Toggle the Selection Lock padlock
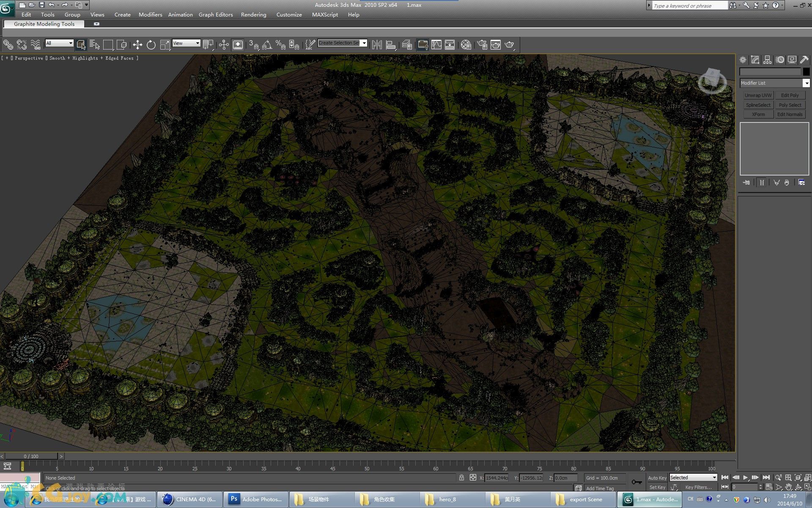The image size is (812, 508). (x=461, y=478)
